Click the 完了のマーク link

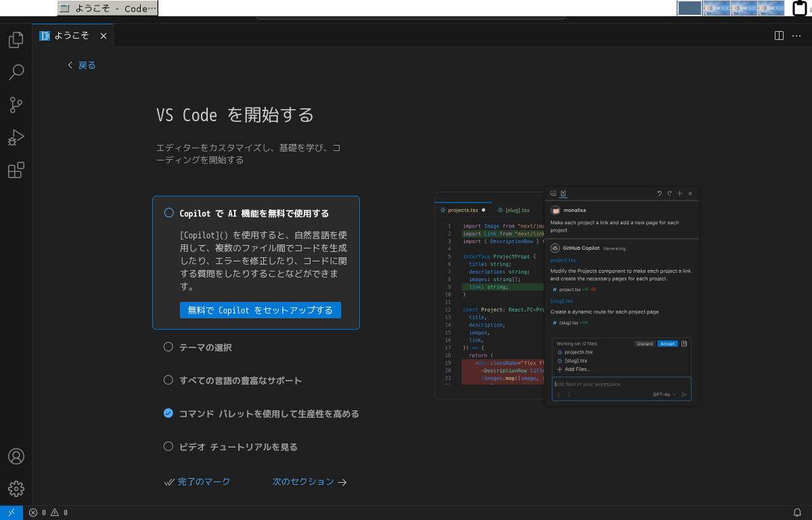(x=198, y=481)
